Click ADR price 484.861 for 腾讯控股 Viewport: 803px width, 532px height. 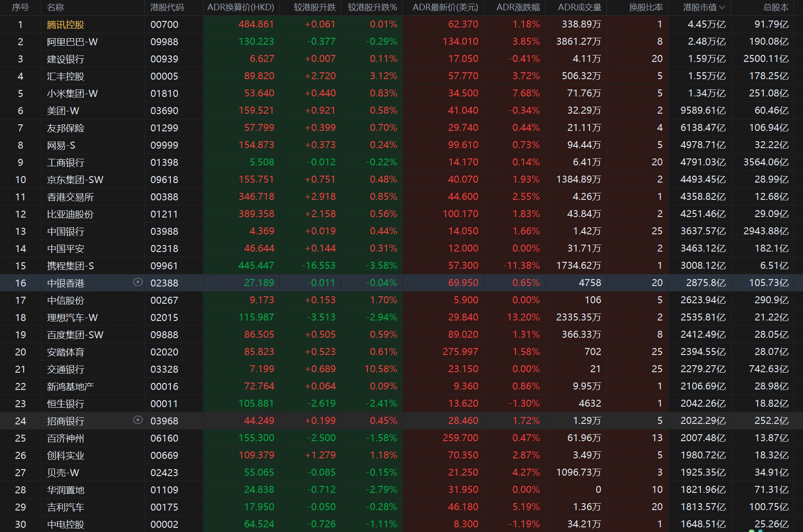[x=256, y=24]
